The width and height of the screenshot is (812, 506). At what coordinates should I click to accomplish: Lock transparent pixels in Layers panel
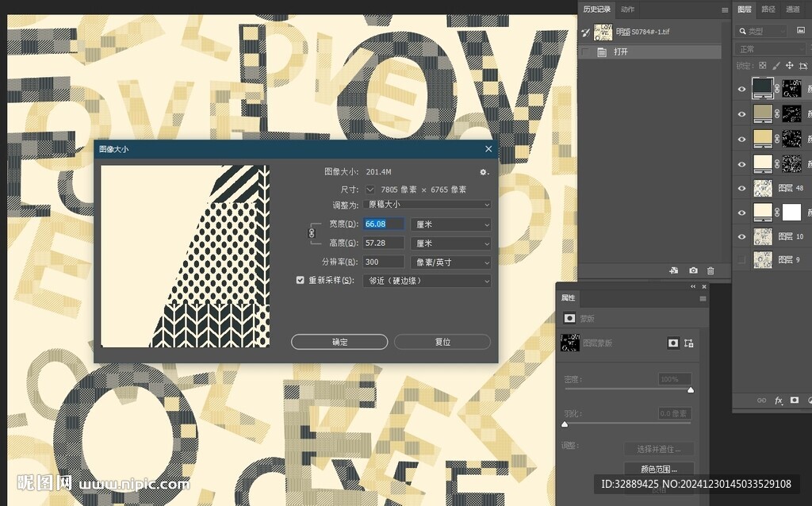pos(762,66)
